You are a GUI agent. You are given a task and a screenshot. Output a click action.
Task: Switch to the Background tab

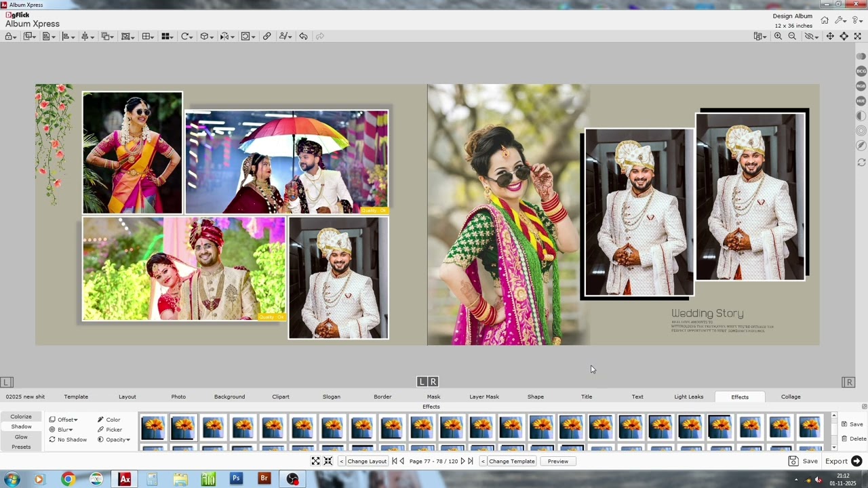click(x=229, y=396)
